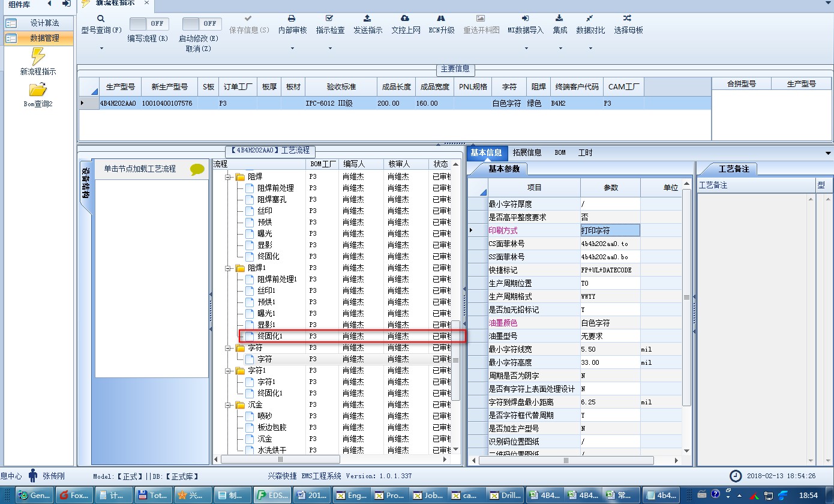Click 取消(Z) under 启动修改
This screenshot has width=834, height=504.
point(199,49)
